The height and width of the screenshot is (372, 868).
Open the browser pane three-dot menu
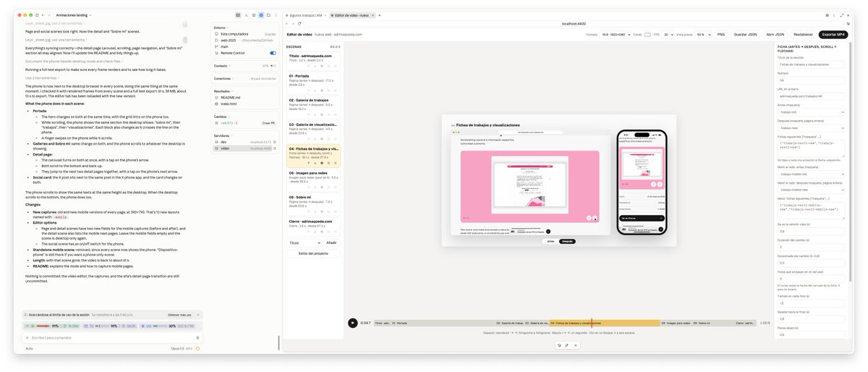click(834, 15)
